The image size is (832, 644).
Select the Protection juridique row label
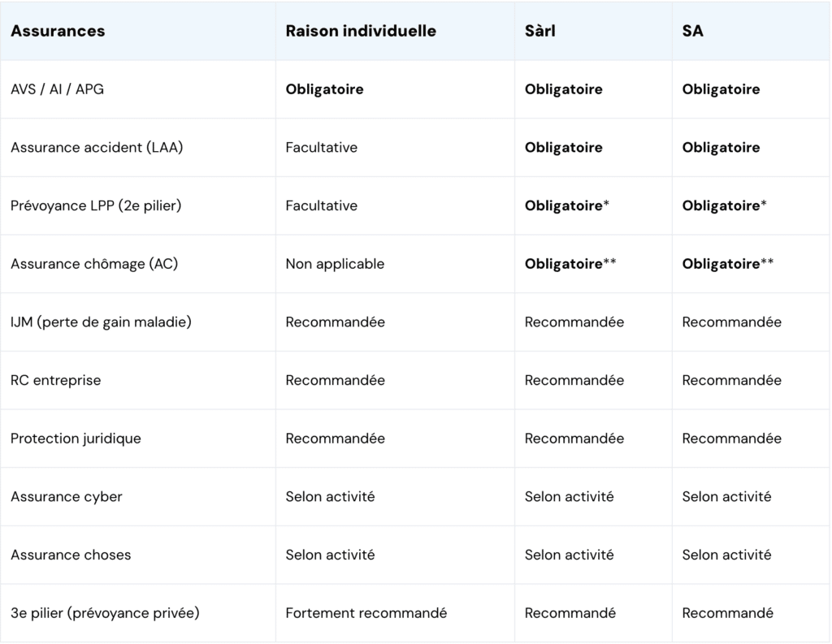(76, 439)
